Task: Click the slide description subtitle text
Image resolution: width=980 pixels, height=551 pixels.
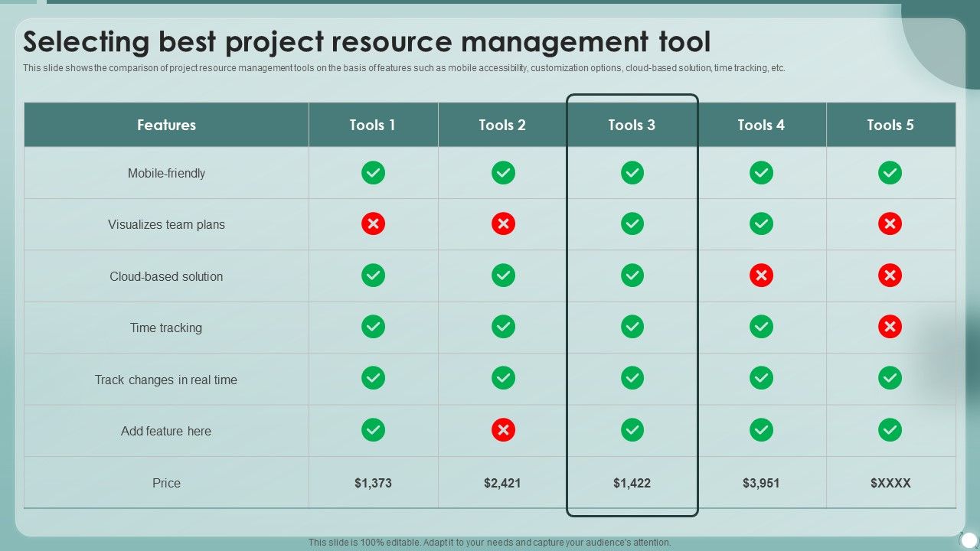Action: [404, 68]
